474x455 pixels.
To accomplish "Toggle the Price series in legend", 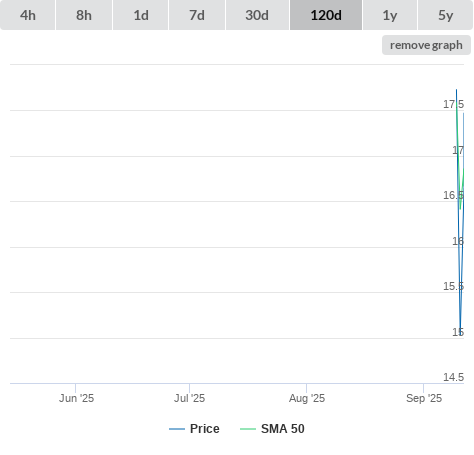I will [x=205, y=429].
